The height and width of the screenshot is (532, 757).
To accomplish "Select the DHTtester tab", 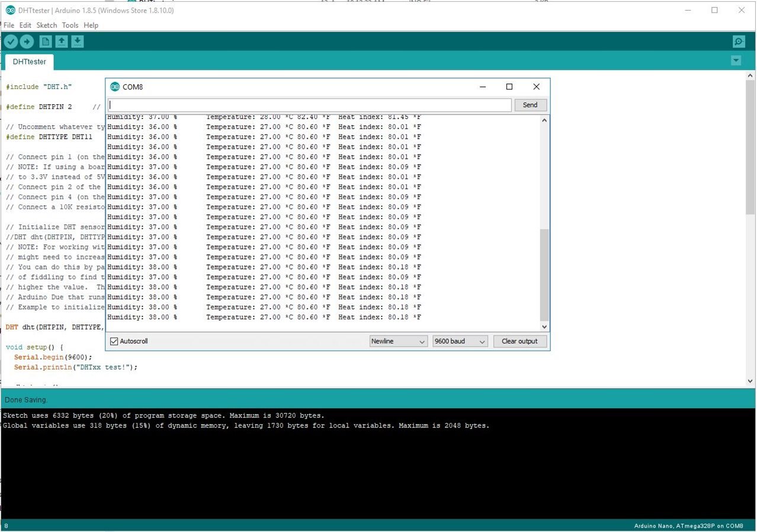I will point(30,62).
